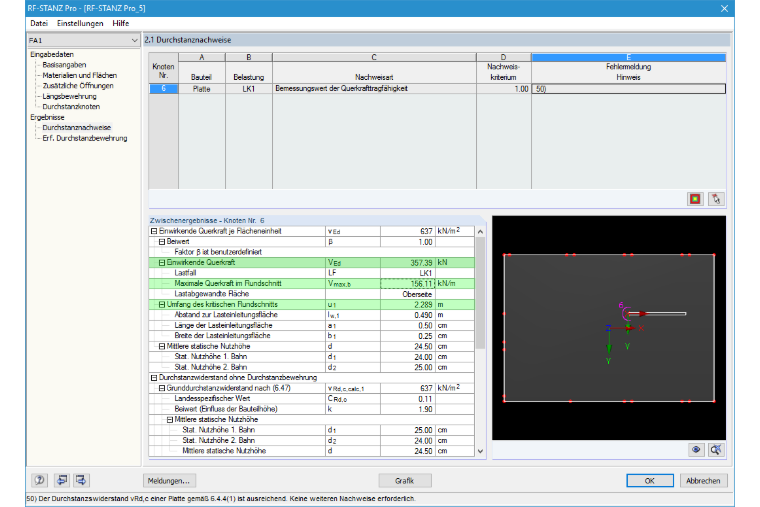Viewport: 760px width, 507px height.
Task: Click Faktor β ist benutzerdefiniert row
Action: 218,252
